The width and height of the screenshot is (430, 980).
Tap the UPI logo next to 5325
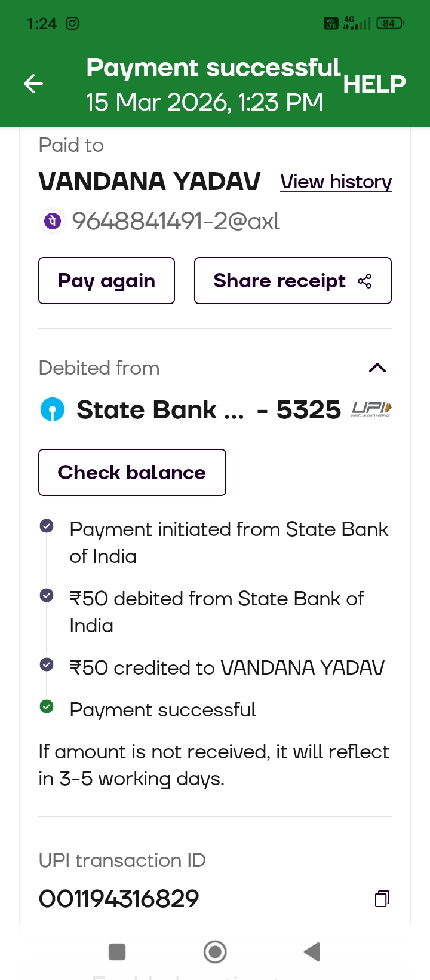pos(371,409)
